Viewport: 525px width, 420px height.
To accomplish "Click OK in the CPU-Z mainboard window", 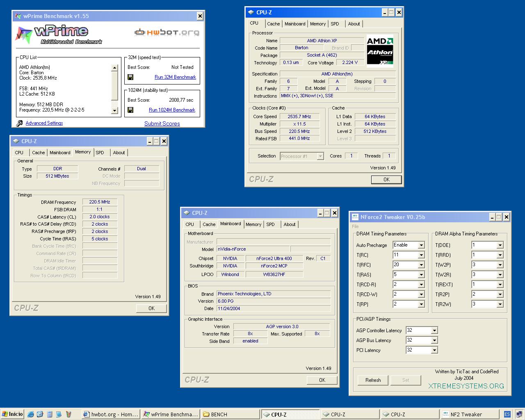I will click(x=322, y=380).
